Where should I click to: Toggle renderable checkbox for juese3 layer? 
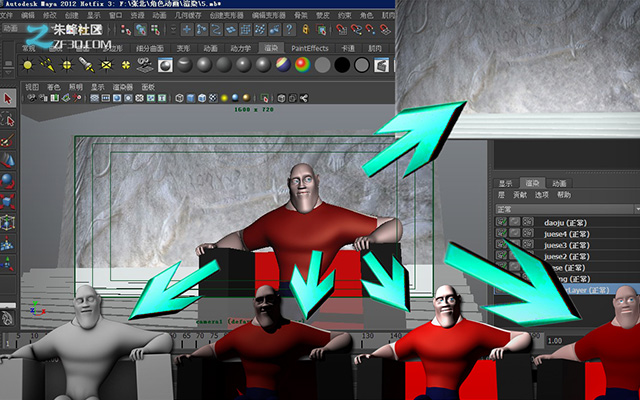(502, 244)
